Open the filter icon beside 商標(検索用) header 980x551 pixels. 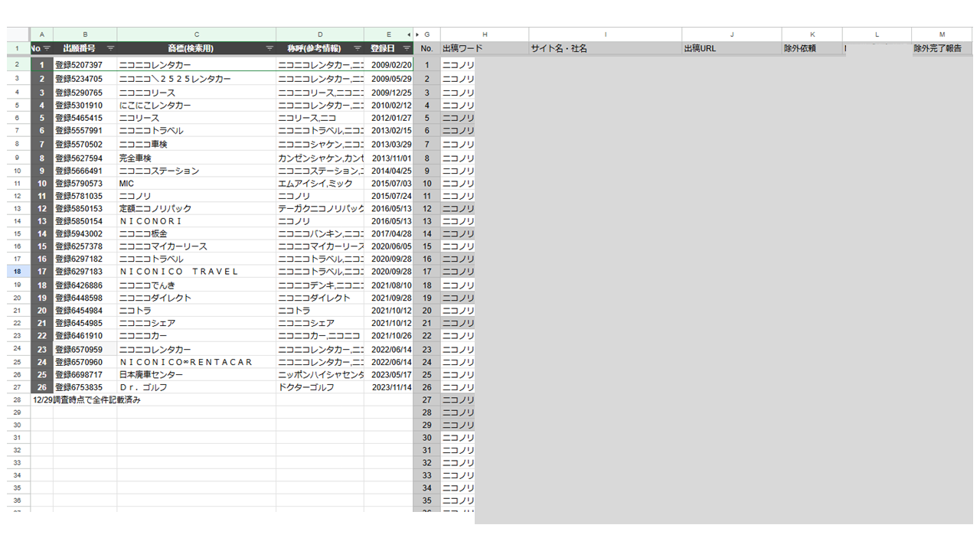pos(269,48)
